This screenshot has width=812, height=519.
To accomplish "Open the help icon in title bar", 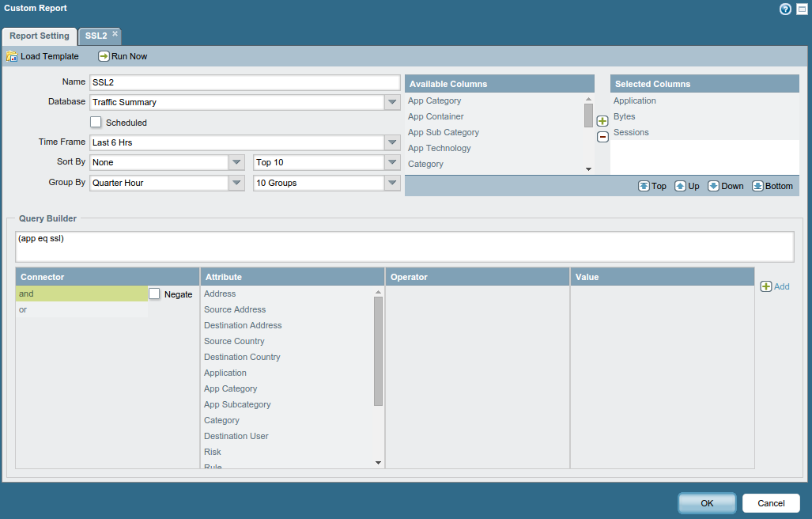I will point(785,9).
